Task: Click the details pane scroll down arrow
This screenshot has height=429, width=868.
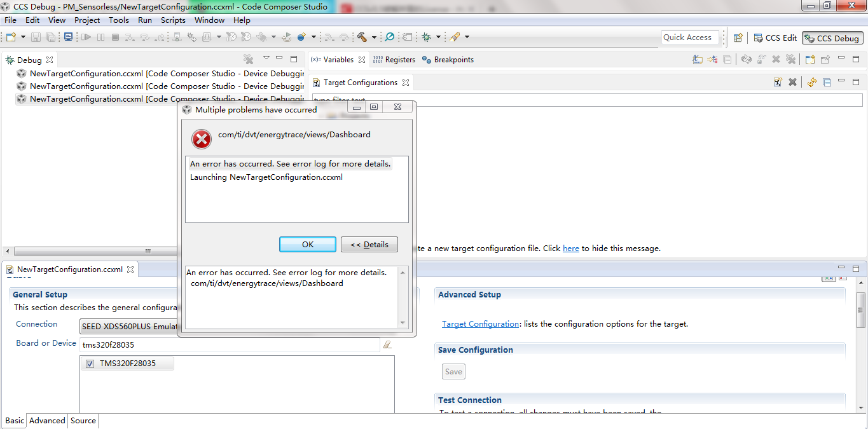Action: [x=403, y=323]
